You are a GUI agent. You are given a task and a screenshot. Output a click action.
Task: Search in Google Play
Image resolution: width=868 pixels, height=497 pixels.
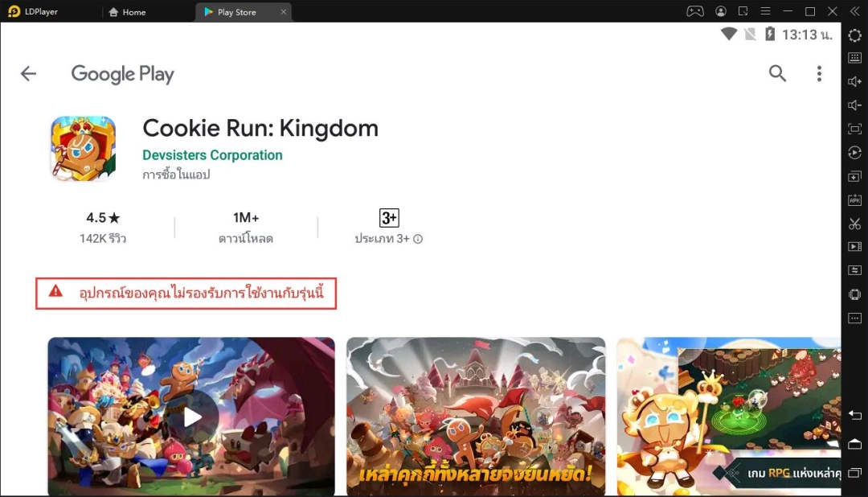tap(777, 73)
